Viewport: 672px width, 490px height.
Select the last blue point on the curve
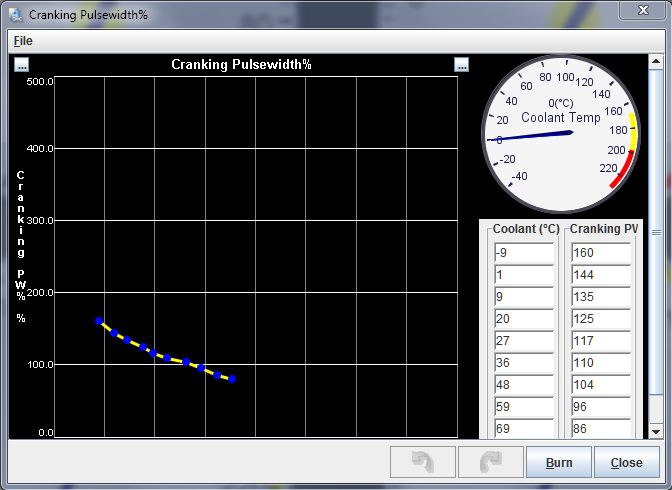[232, 379]
